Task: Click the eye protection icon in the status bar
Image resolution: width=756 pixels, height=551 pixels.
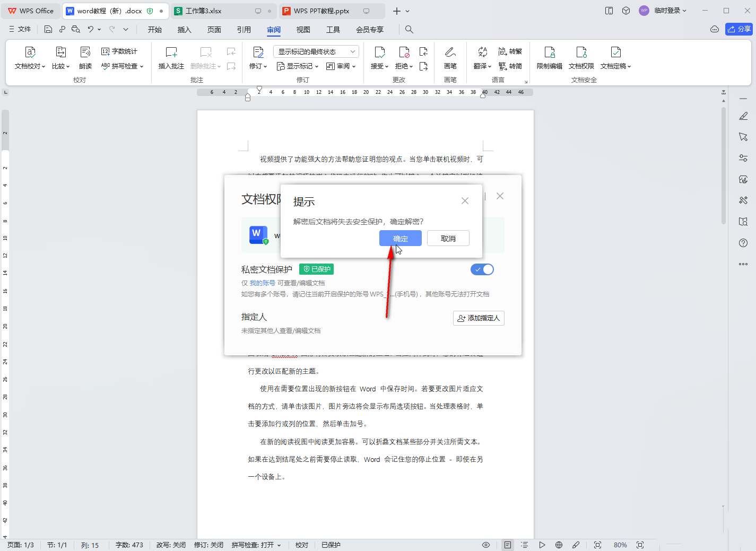Action: [x=485, y=545]
